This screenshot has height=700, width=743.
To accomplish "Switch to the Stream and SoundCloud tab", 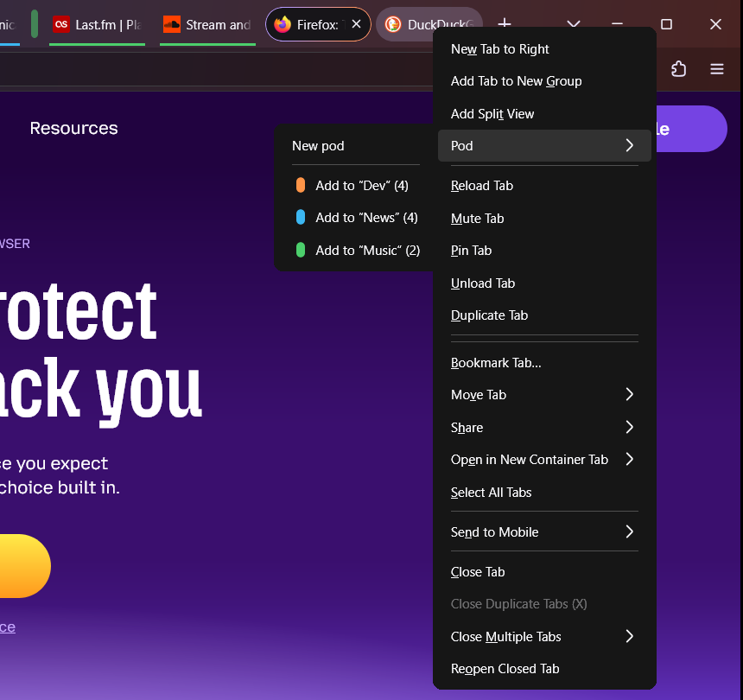I will pos(207,25).
